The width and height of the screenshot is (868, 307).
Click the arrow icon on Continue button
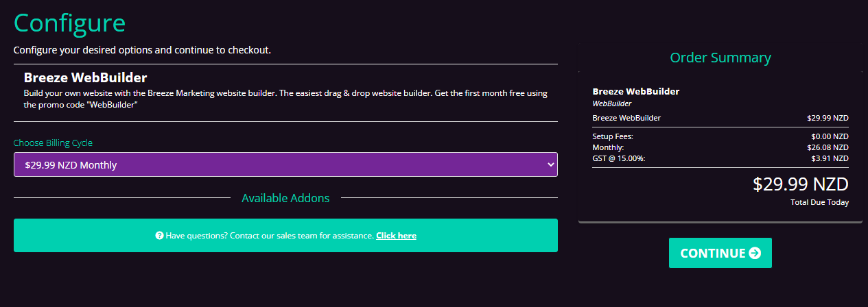pyautogui.click(x=755, y=254)
